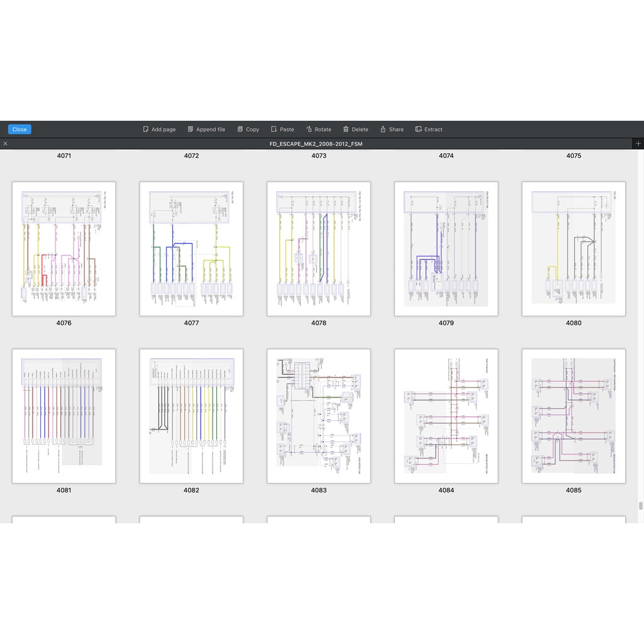
Task: Select the FD_ESCAPE_MK2_2008-2012_FSM tab
Action: click(x=316, y=144)
